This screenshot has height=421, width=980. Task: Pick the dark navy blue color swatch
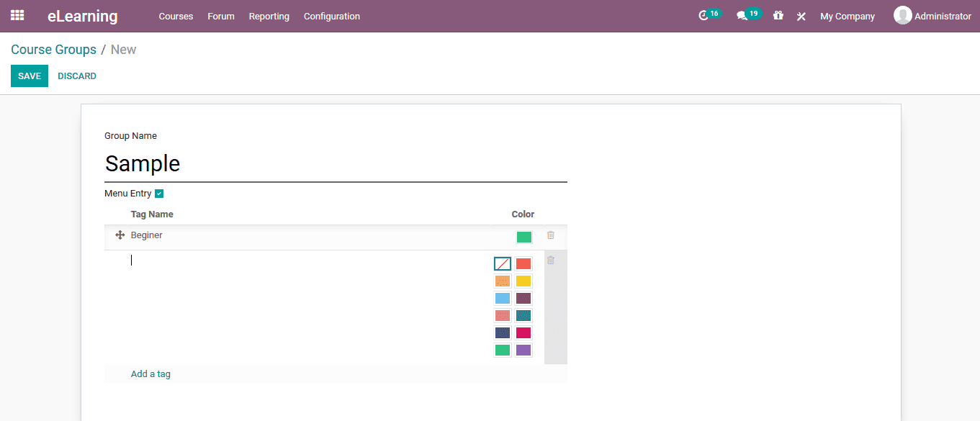click(x=503, y=333)
